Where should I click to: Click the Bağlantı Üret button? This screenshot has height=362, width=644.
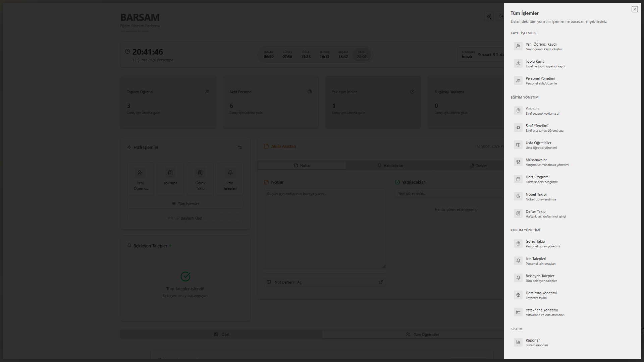[185, 218]
